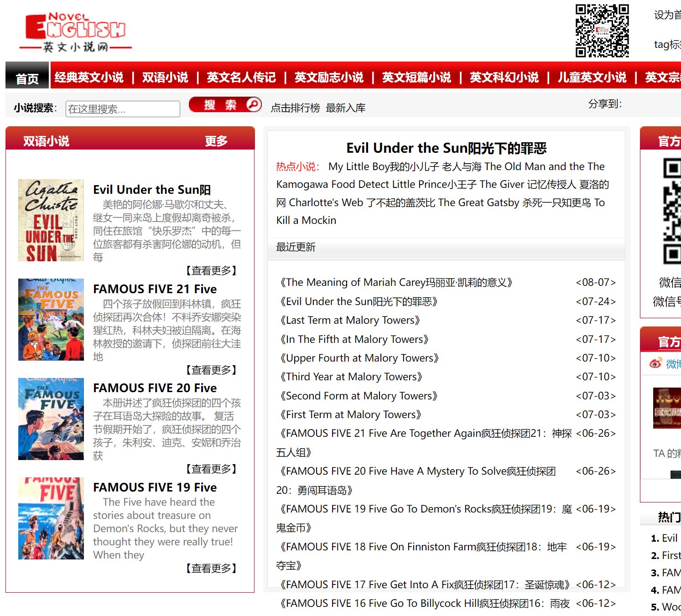Screen dimensions: 681x616
Task: Open Last Term at Malory Towers
Action: point(350,321)
